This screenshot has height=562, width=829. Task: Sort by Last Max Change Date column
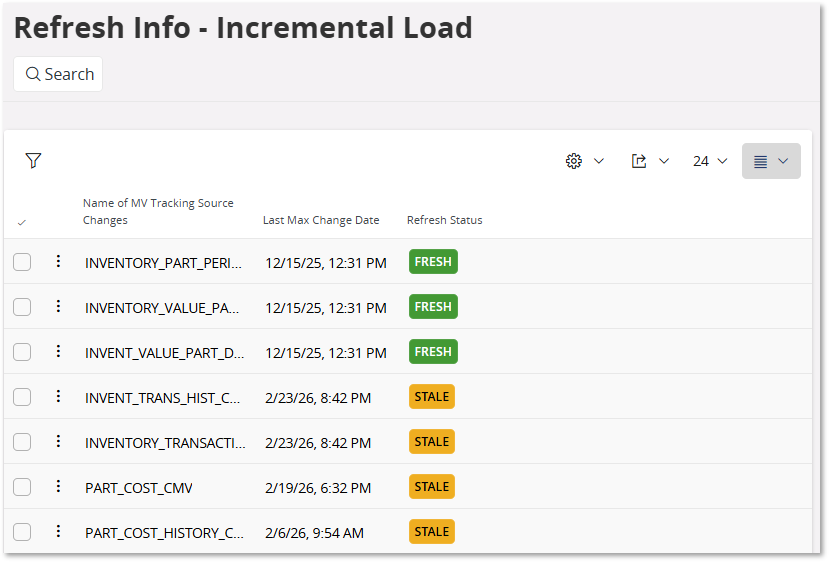pyautogui.click(x=321, y=220)
